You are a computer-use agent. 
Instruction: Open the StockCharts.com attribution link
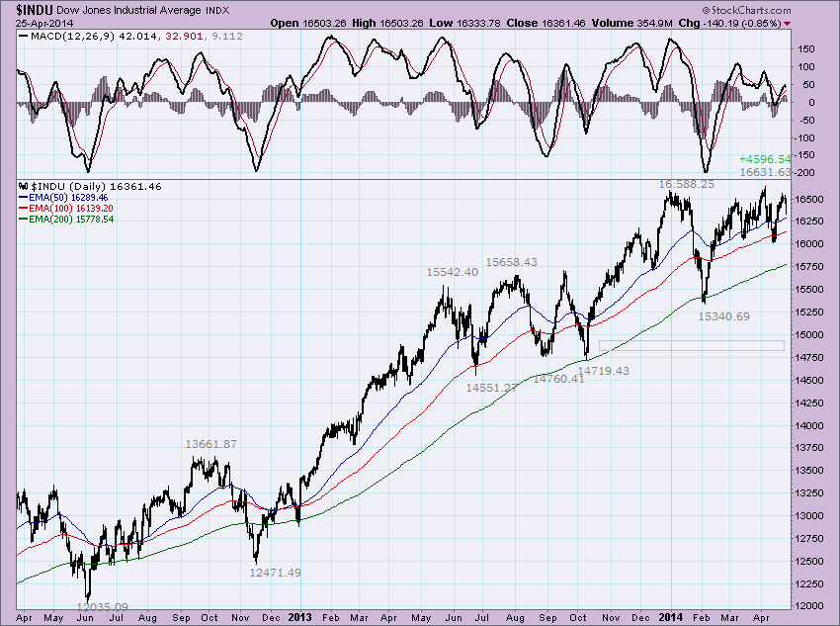[x=746, y=10]
